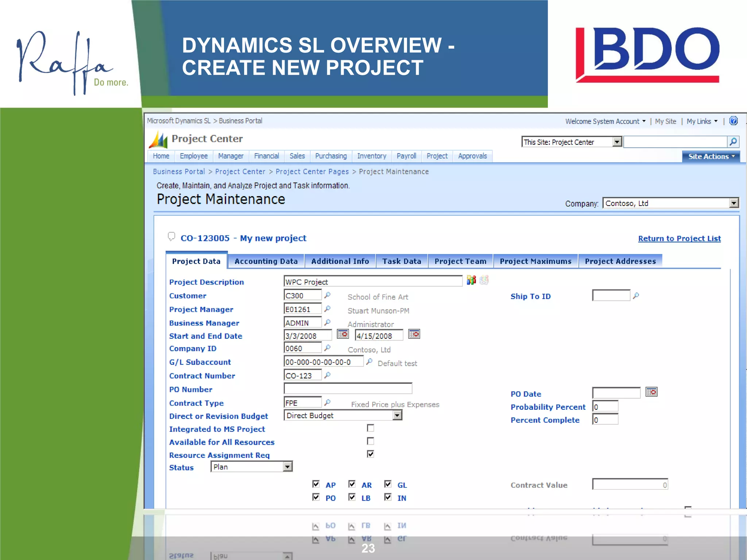Open the Home navigation menu
The image size is (747, 560).
point(161,156)
